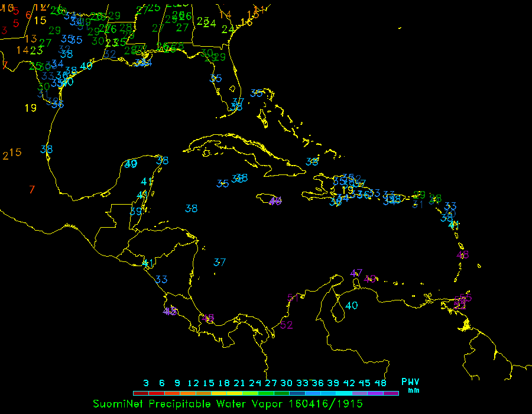
Task: Select the yellow 19 value in Texas
Action: pyautogui.click(x=31, y=108)
